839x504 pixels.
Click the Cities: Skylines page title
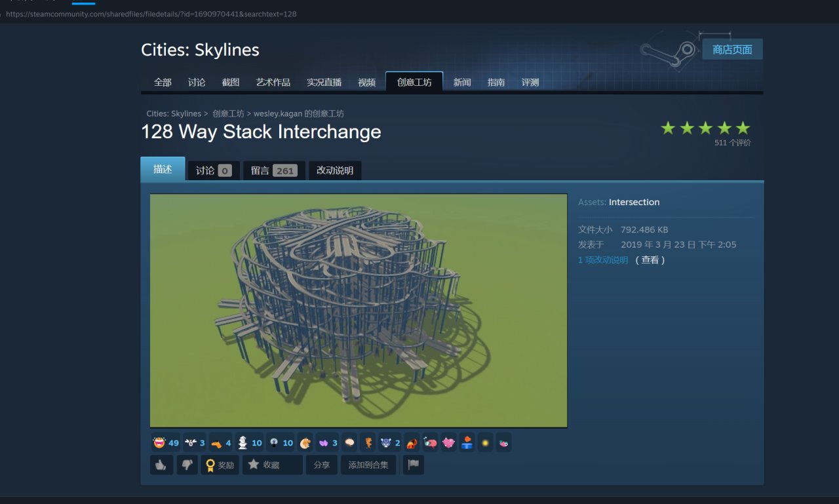[200, 50]
